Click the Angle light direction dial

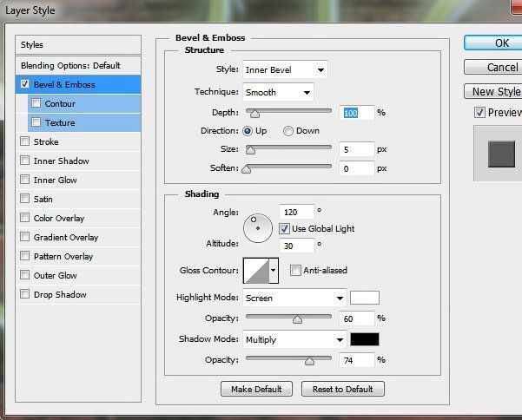[x=257, y=228]
